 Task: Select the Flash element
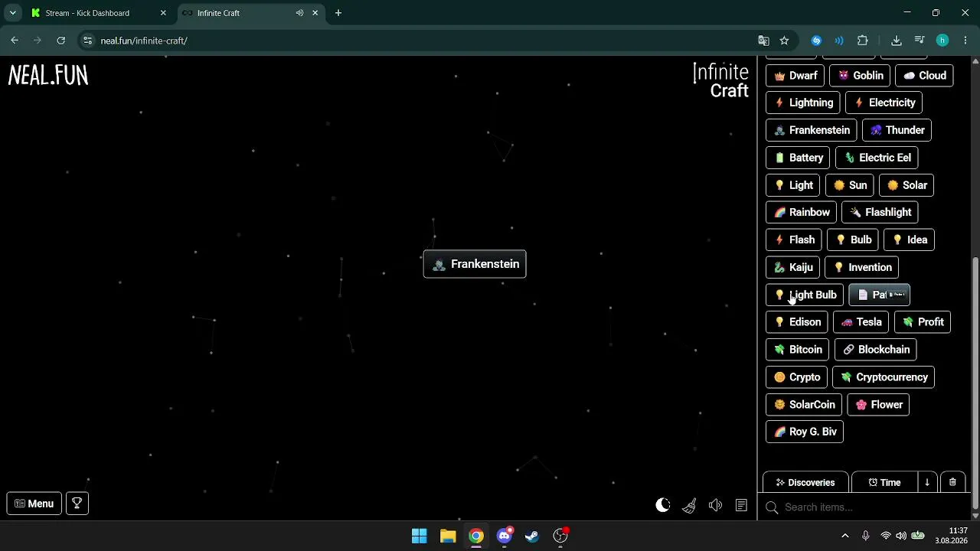click(794, 240)
